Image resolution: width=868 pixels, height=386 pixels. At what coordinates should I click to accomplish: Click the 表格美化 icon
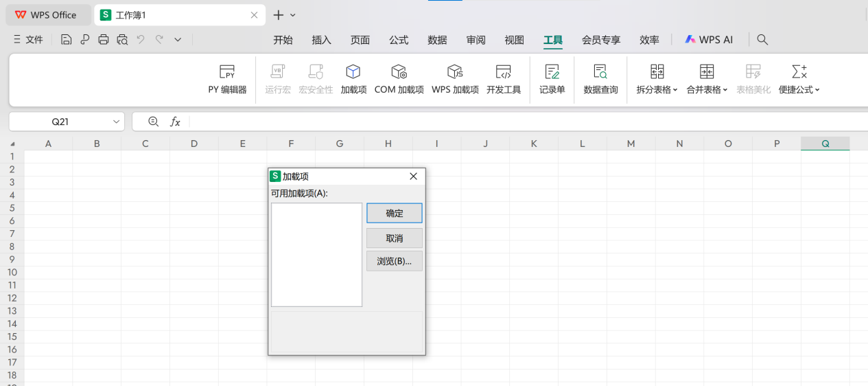click(x=753, y=71)
